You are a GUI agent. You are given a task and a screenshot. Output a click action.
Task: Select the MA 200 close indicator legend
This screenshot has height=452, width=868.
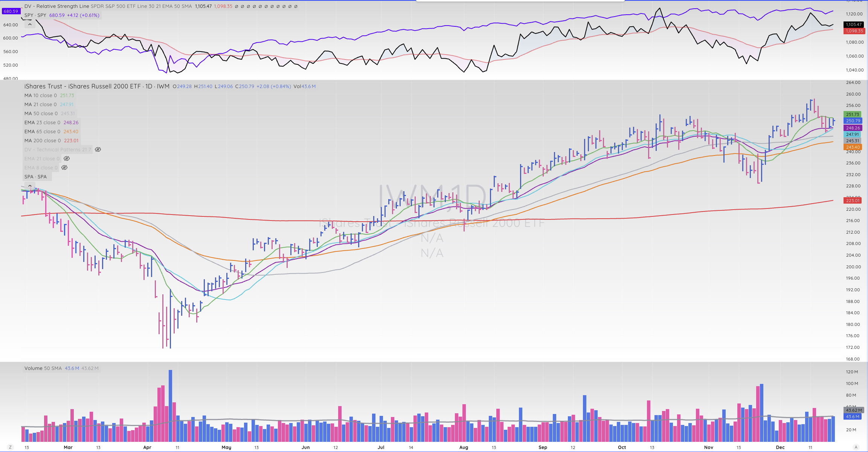click(42, 141)
